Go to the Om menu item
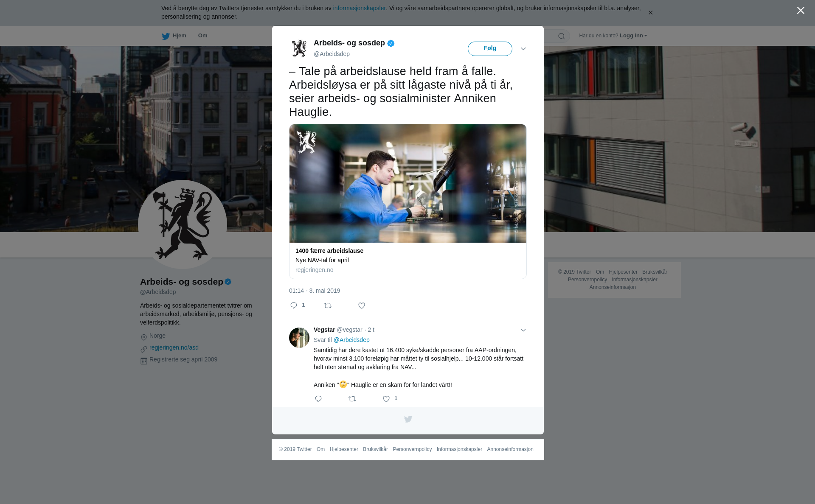The height and width of the screenshot is (504, 815). 202,36
